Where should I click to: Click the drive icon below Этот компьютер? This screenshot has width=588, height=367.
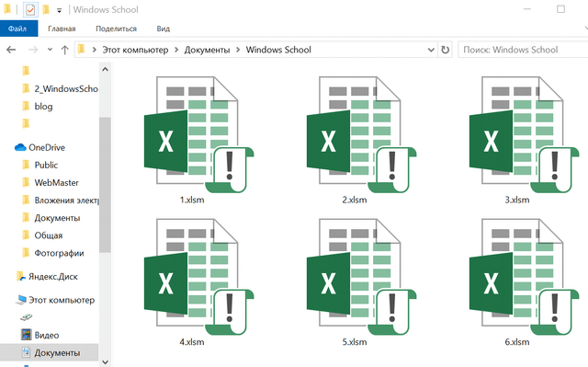(27, 317)
